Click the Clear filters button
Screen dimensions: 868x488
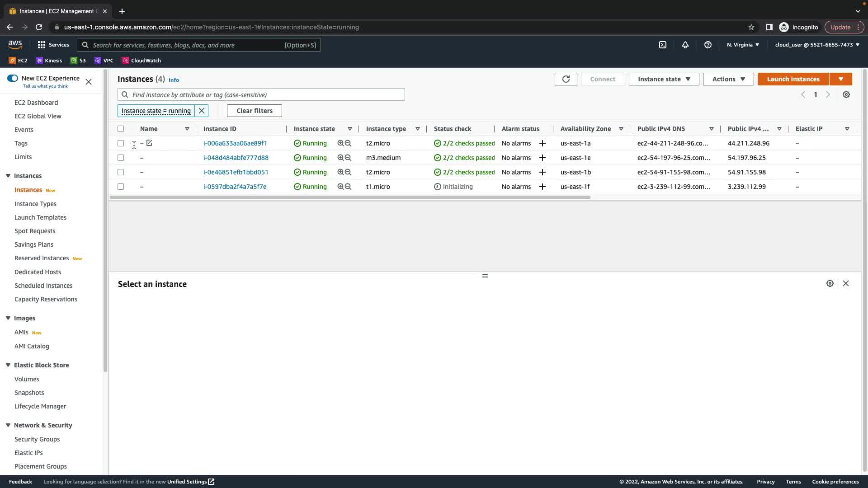pyautogui.click(x=254, y=111)
